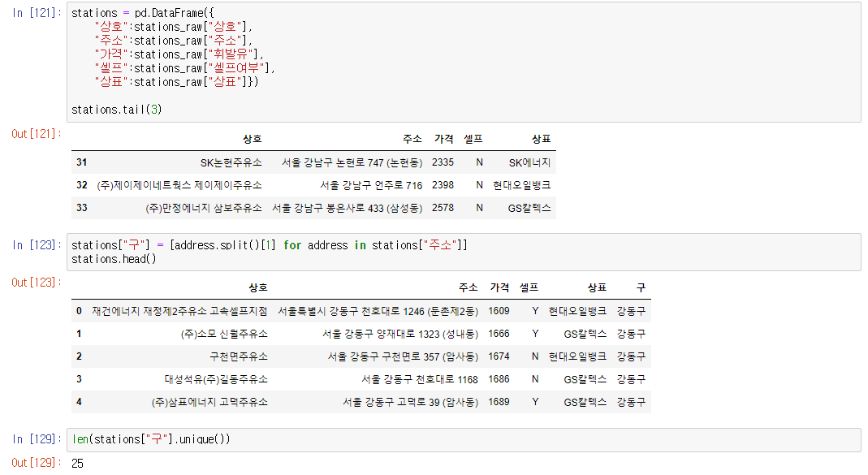Click 강동구 value in row 0
Viewport: 868px width, 475px height.
(x=631, y=311)
